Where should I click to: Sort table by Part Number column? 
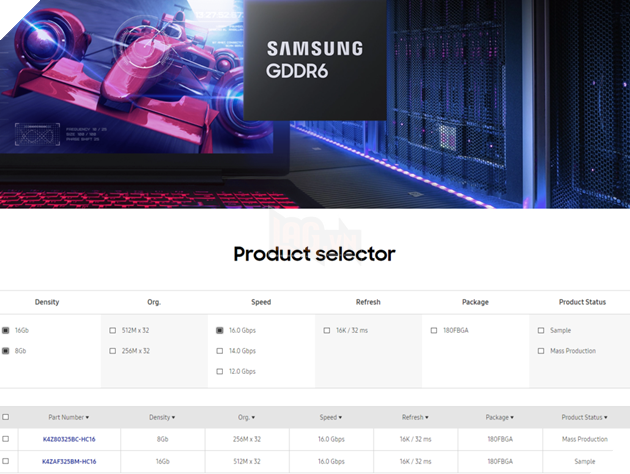click(69, 417)
